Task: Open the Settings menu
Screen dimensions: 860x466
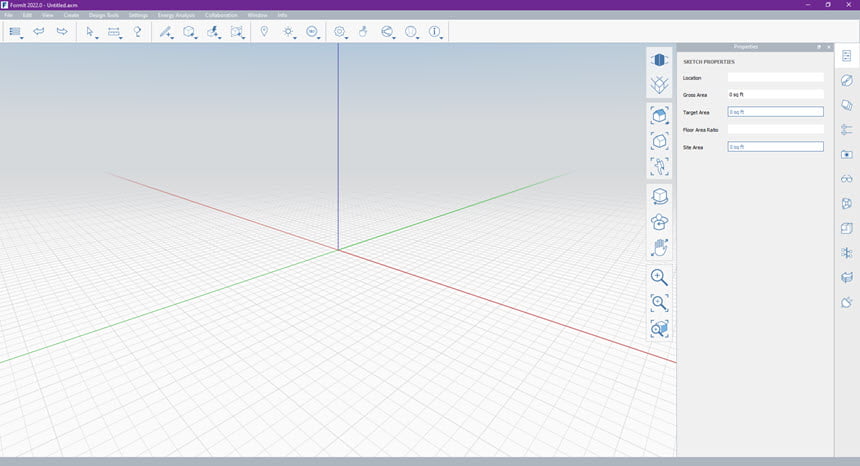Action: [x=138, y=15]
